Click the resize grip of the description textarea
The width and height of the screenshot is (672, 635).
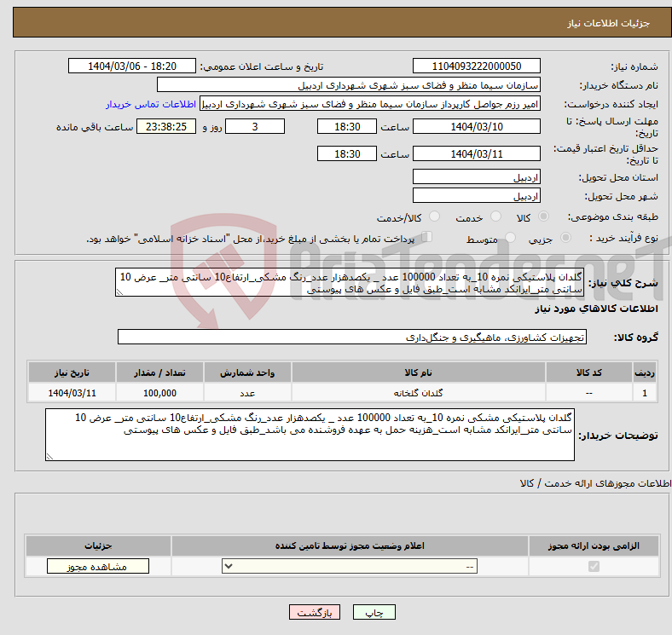click(119, 292)
